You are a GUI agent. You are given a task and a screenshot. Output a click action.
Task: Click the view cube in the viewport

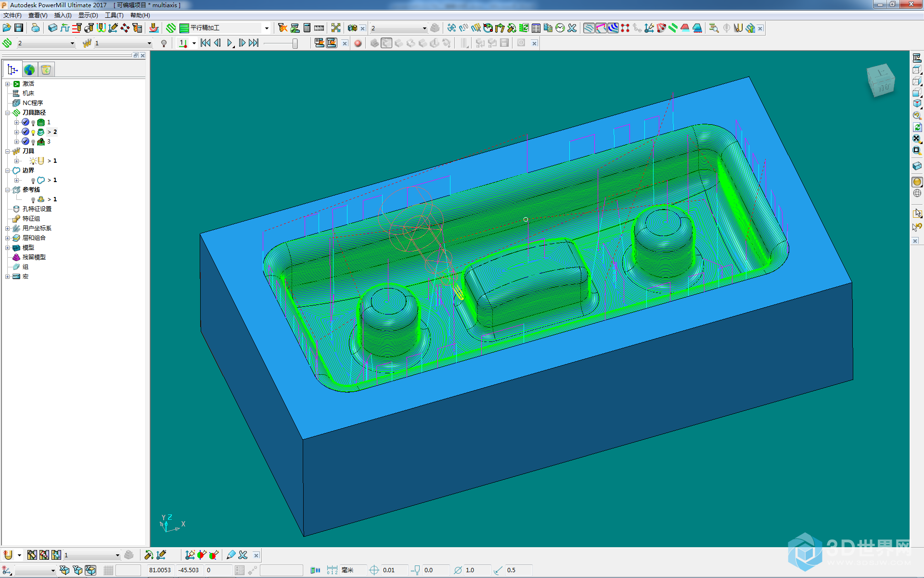click(881, 80)
